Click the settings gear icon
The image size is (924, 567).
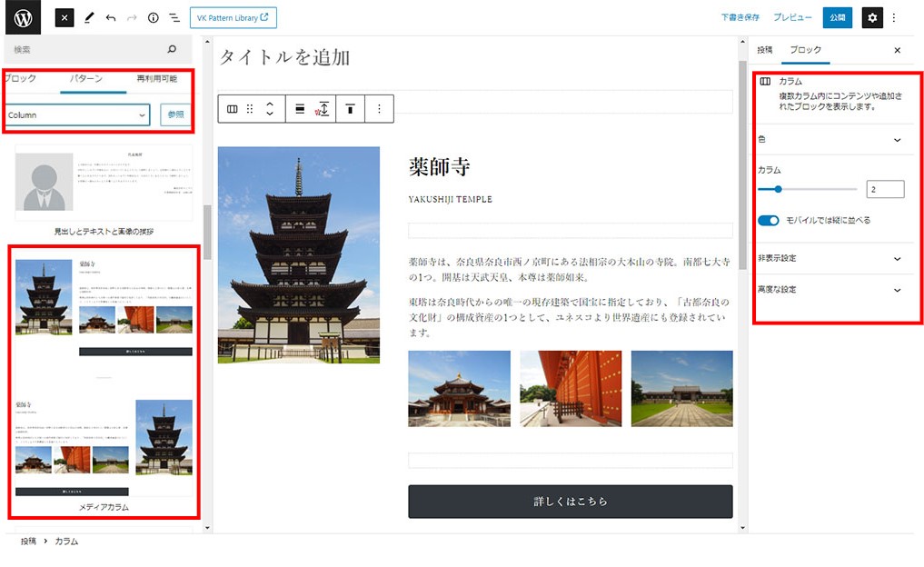(871, 17)
